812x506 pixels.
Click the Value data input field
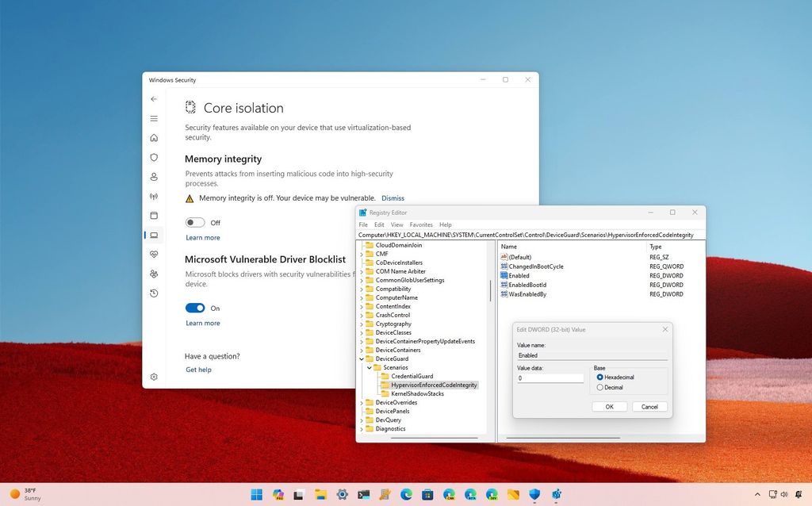tap(550, 378)
